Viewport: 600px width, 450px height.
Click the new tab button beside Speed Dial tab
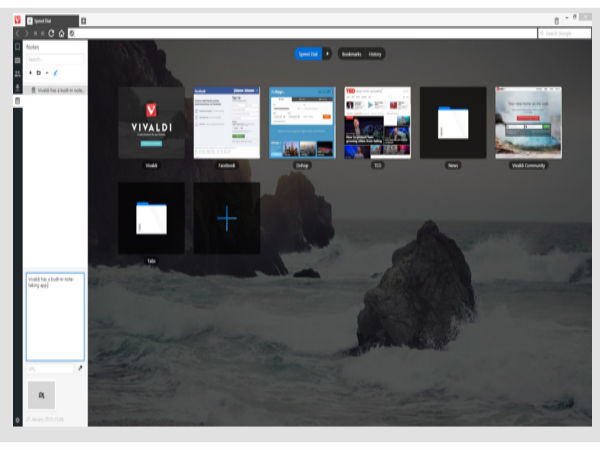click(x=83, y=19)
